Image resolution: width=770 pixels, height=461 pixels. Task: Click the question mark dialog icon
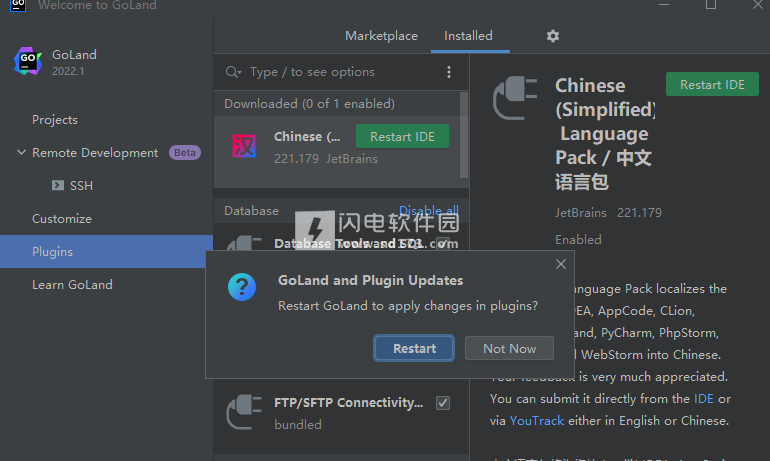pyautogui.click(x=242, y=287)
